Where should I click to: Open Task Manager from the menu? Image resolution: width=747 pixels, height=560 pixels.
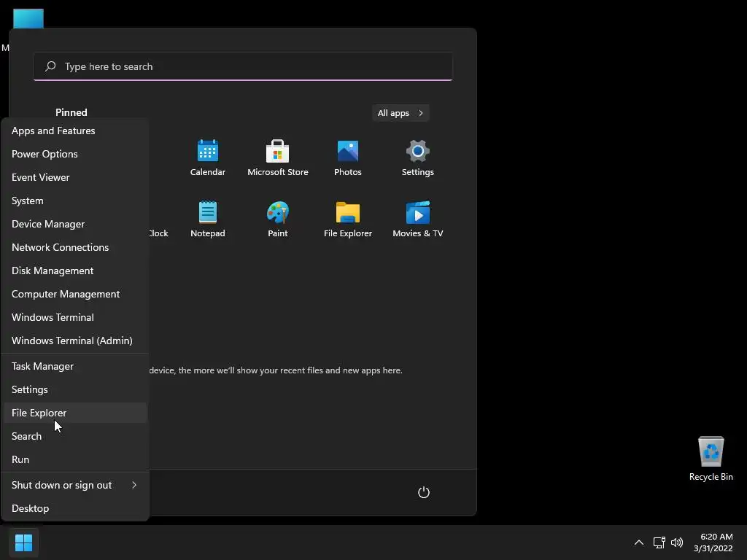click(75, 366)
